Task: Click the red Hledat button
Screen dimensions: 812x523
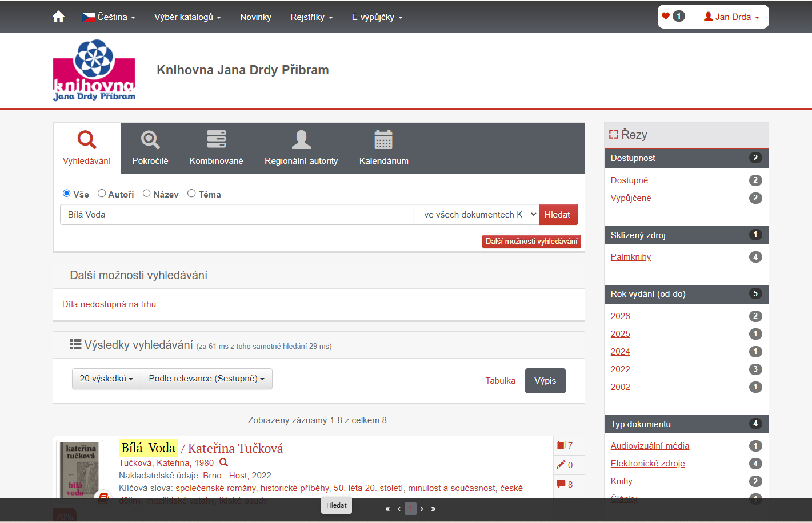Action: pyautogui.click(x=558, y=215)
